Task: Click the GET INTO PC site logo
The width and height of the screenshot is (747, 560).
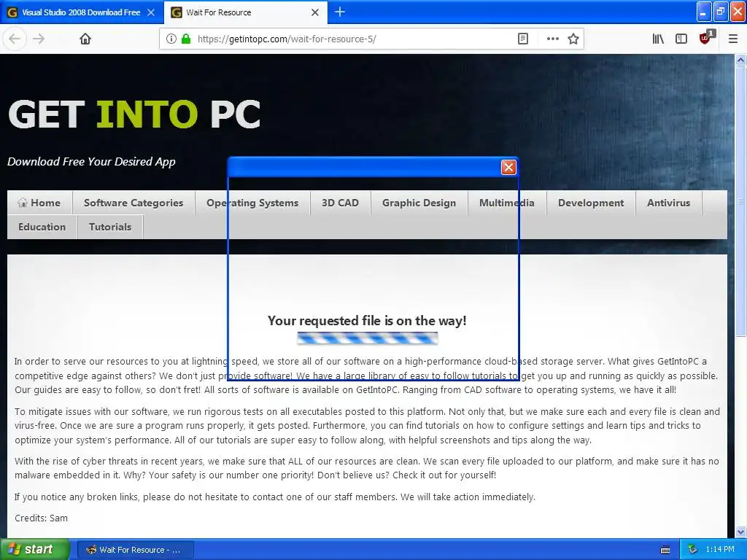Action: coord(134,114)
